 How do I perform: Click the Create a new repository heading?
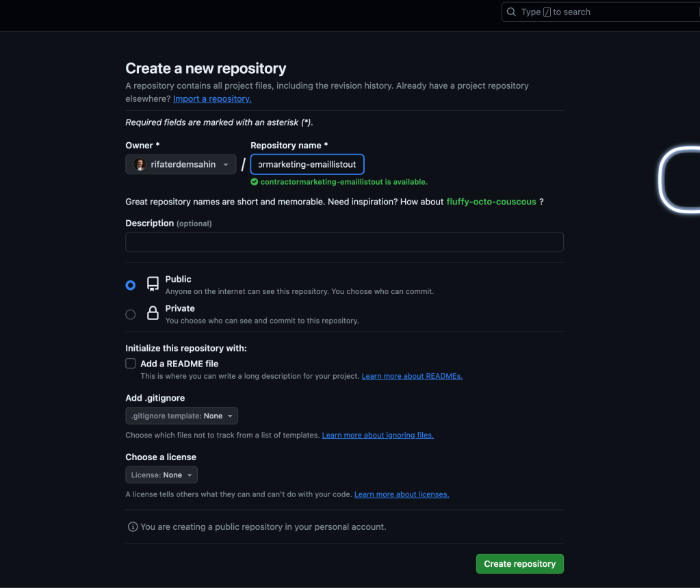[206, 68]
